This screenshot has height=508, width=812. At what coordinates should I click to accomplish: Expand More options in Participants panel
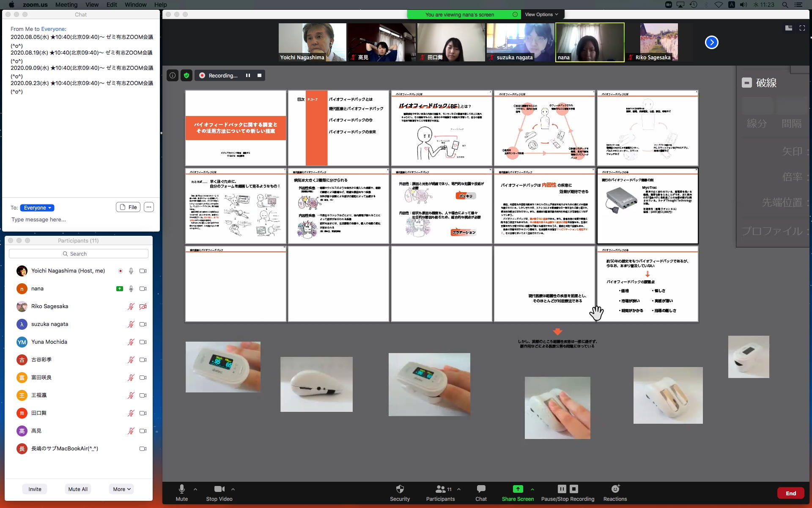[x=121, y=489]
